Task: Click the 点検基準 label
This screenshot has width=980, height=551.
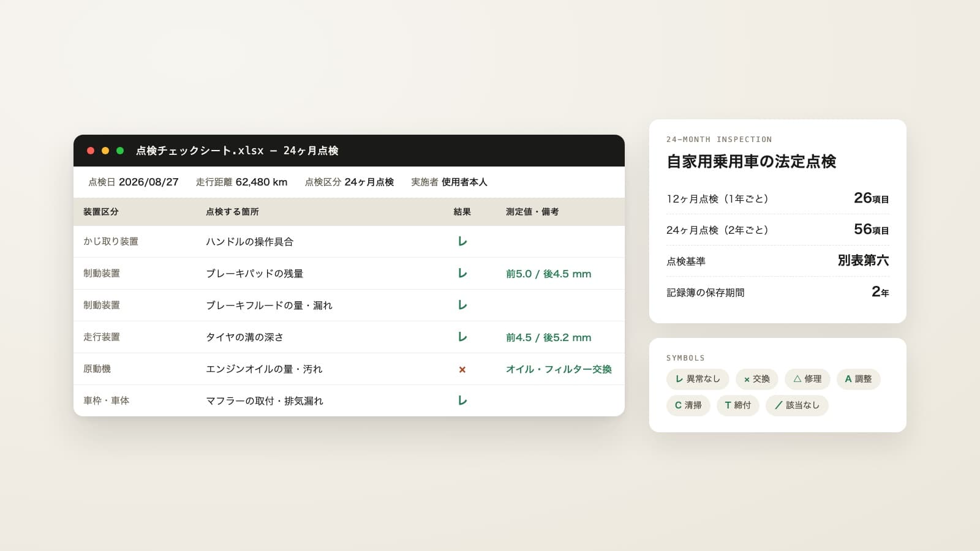Action: (x=686, y=261)
